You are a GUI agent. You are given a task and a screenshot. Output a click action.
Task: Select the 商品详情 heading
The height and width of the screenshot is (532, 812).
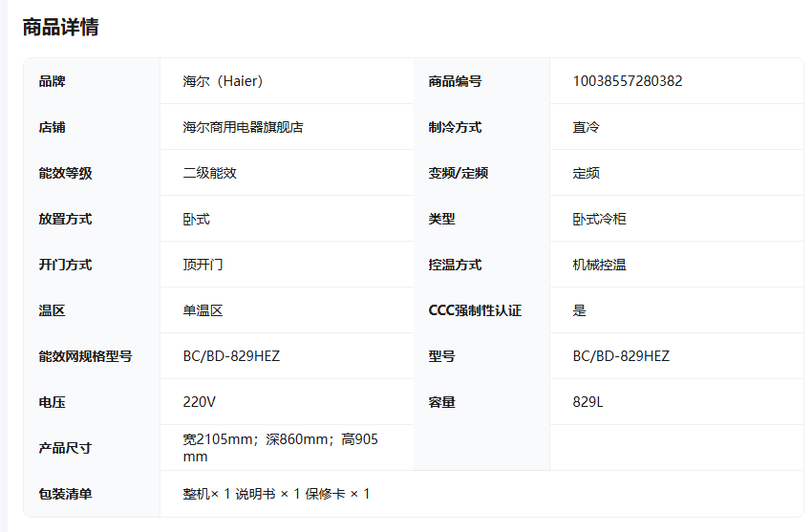pyautogui.click(x=60, y=27)
